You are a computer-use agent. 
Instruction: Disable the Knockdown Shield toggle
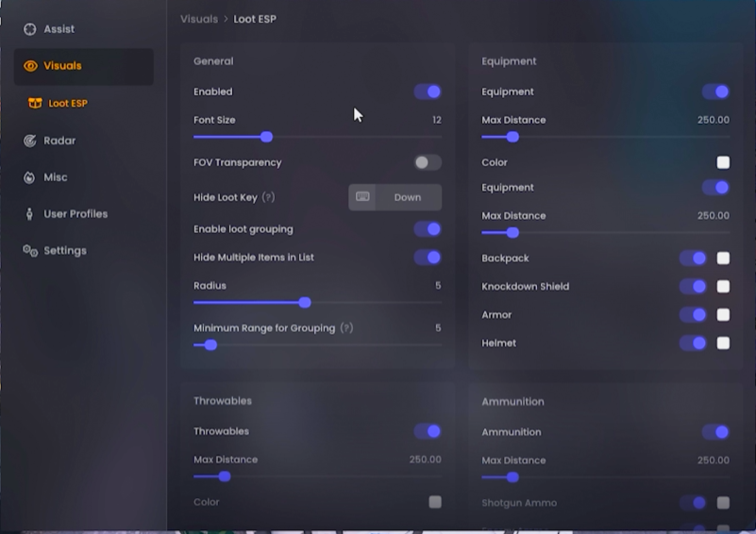694,287
